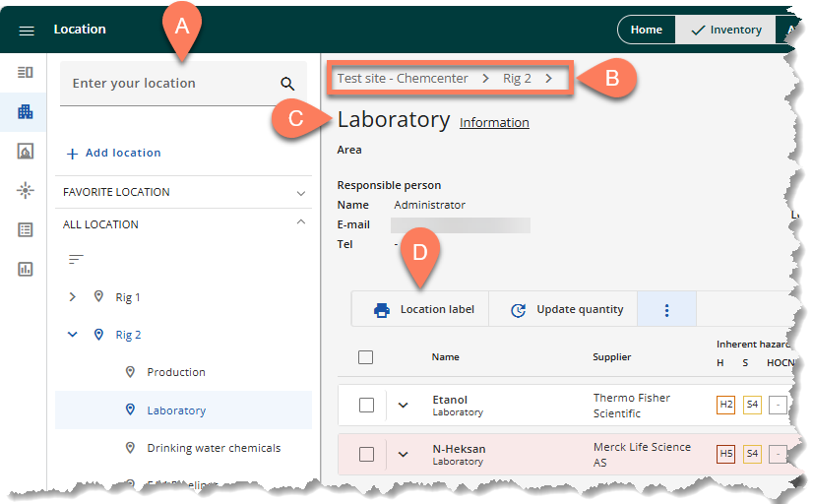
Task: Tick the Etanol row checkbox
Action: pyautogui.click(x=366, y=405)
